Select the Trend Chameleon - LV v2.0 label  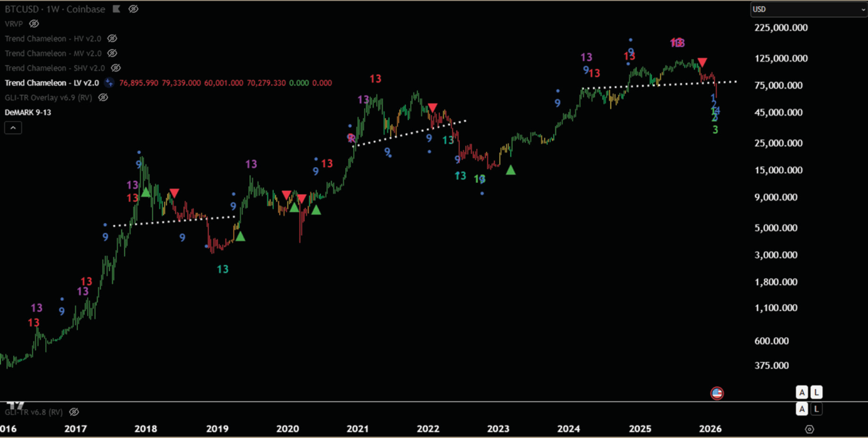tap(52, 83)
